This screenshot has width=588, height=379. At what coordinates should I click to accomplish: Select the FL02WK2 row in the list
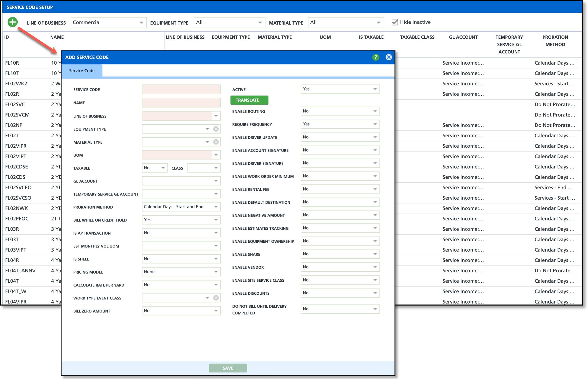click(16, 84)
